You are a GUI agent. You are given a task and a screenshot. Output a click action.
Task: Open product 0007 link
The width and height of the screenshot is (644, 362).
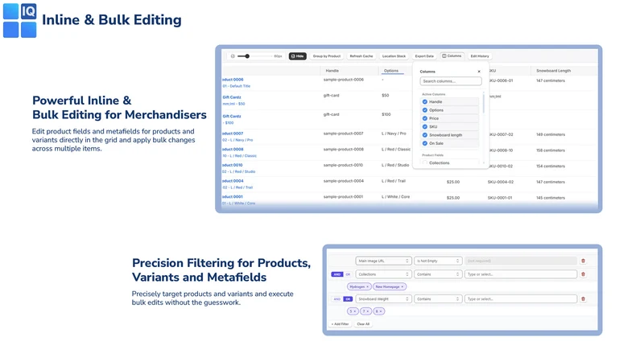[x=233, y=134]
